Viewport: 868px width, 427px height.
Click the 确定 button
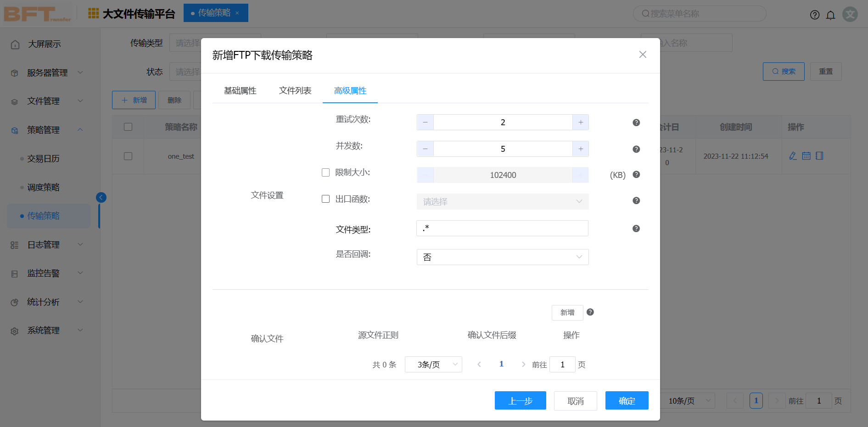[627, 401]
